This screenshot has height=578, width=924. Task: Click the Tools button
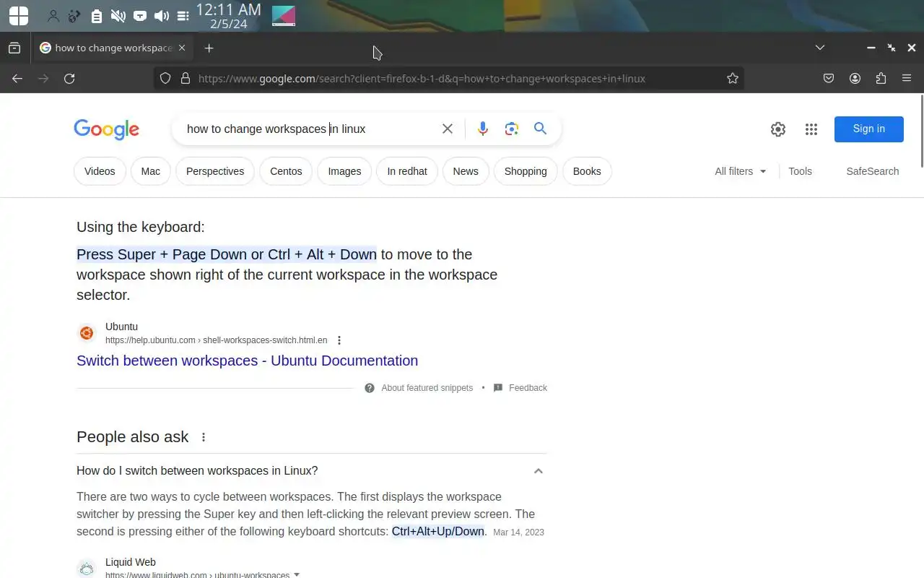coord(800,171)
